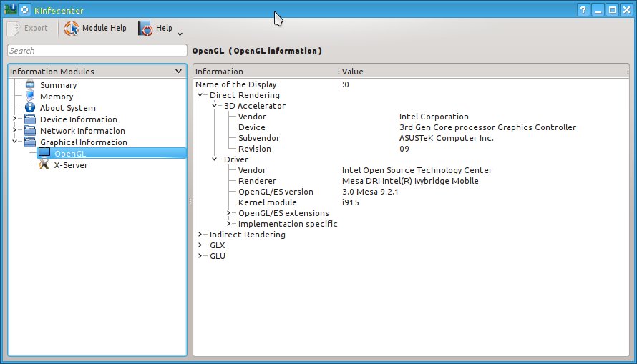This screenshot has height=364, width=637.
Task: Click the Value column header
Action: (x=352, y=72)
